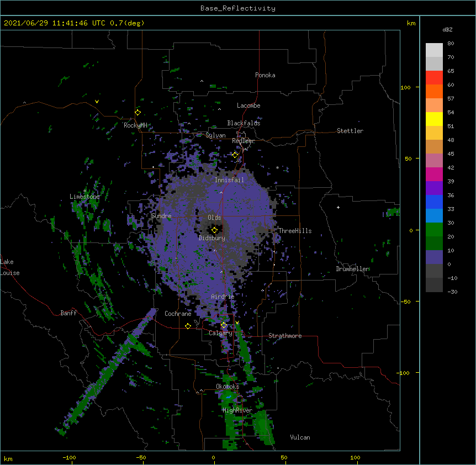Click the Blackfalds label
The image size is (476, 465).
[244, 123]
